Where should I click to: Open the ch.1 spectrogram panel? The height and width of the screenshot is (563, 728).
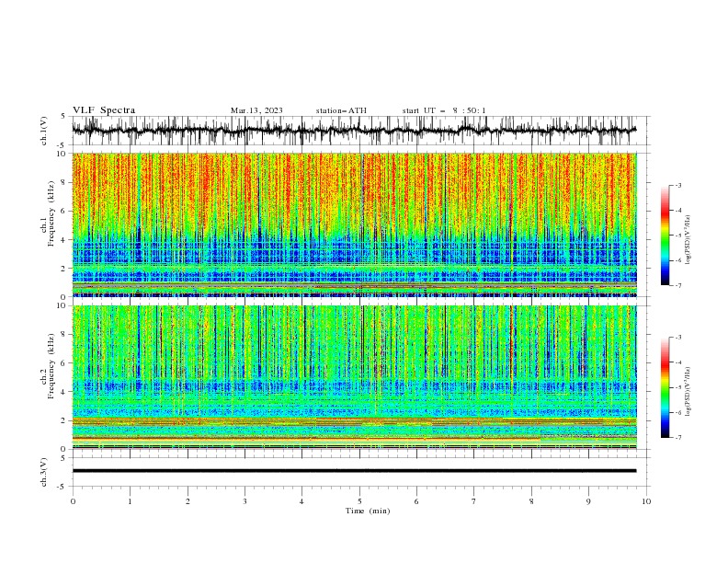click(x=355, y=224)
